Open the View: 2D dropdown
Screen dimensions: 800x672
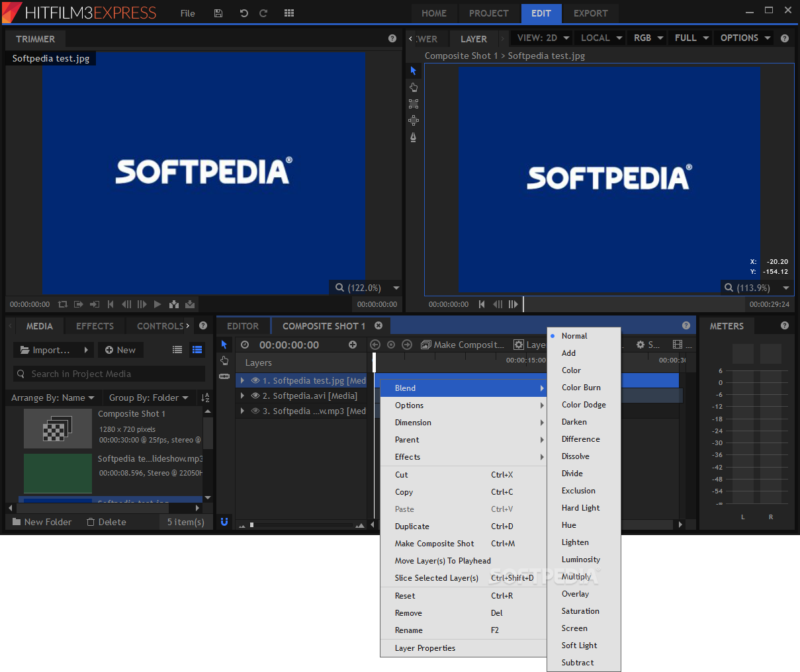coord(543,38)
